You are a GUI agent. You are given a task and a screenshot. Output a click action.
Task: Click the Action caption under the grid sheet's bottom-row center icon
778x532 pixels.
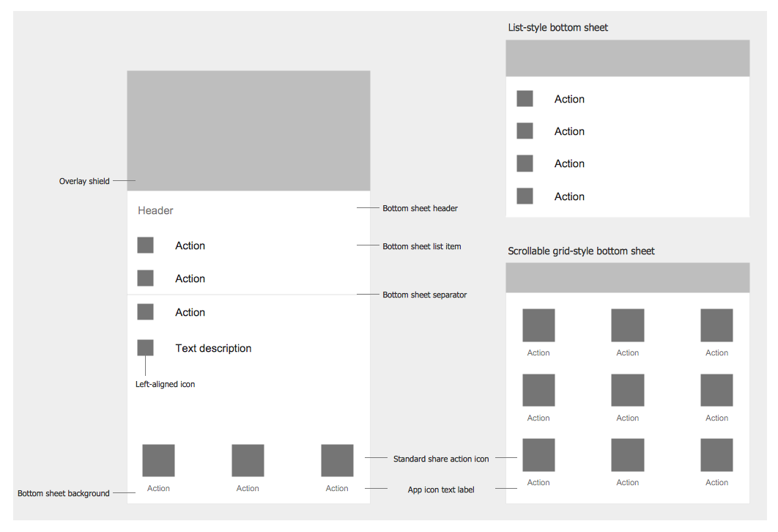click(628, 482)
